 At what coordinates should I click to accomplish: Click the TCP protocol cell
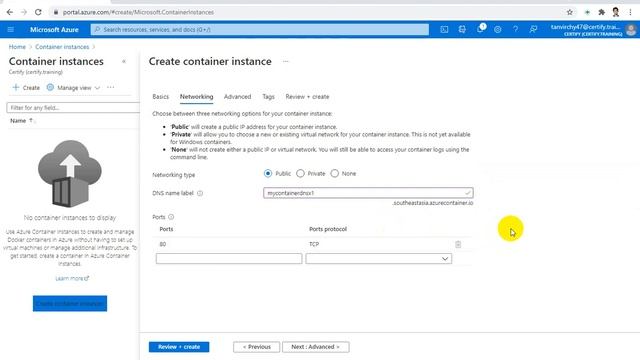click(x=314, y=244)
